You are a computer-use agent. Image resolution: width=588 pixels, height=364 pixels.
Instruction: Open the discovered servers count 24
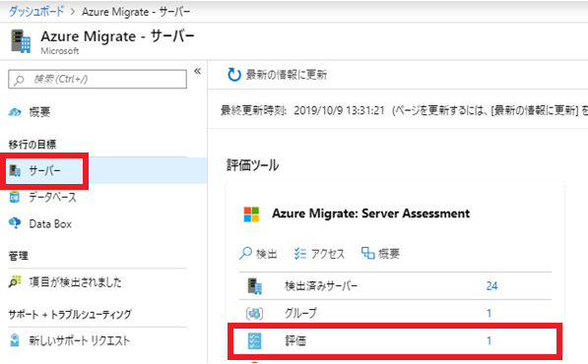pos(491,286)
